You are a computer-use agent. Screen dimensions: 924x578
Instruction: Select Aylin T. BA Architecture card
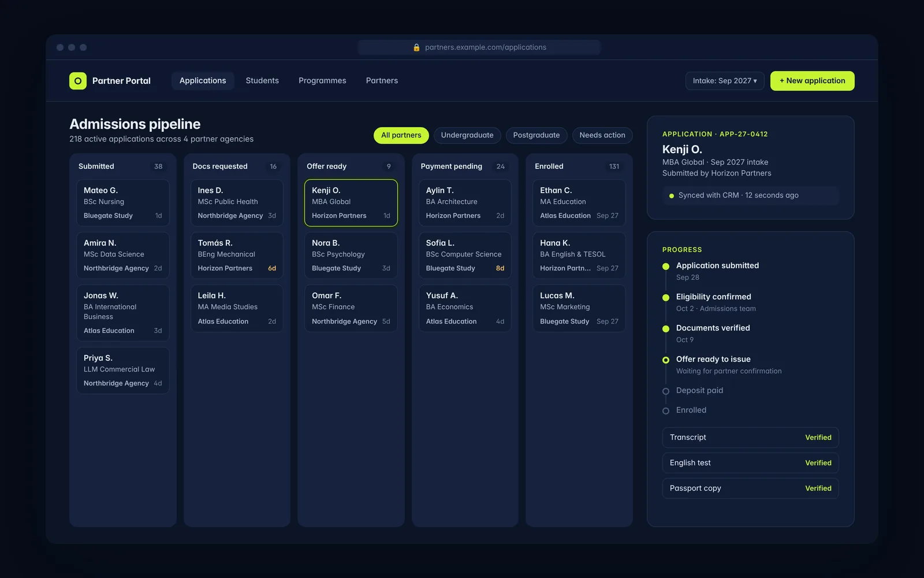tap(465, 203)
